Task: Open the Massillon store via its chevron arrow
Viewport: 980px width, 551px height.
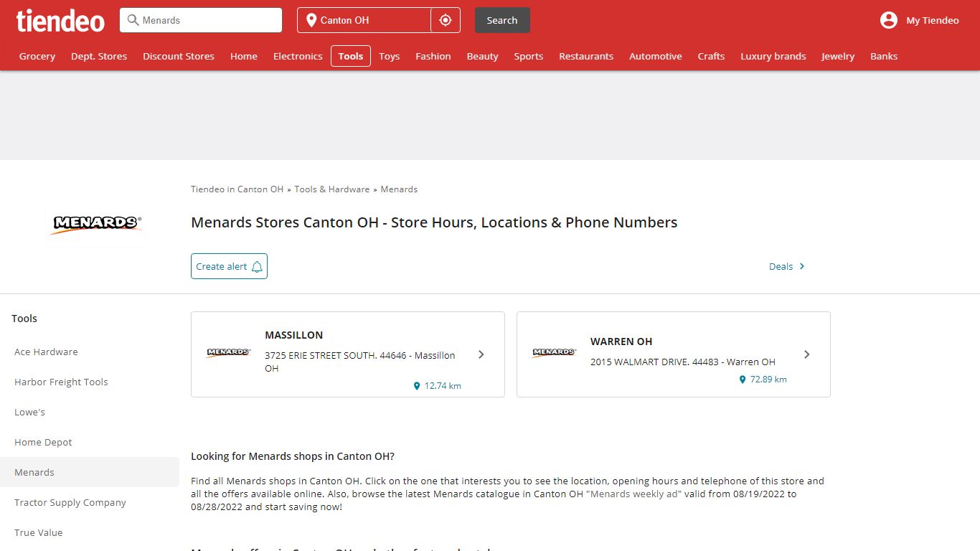Action: (x=481, y=354)
